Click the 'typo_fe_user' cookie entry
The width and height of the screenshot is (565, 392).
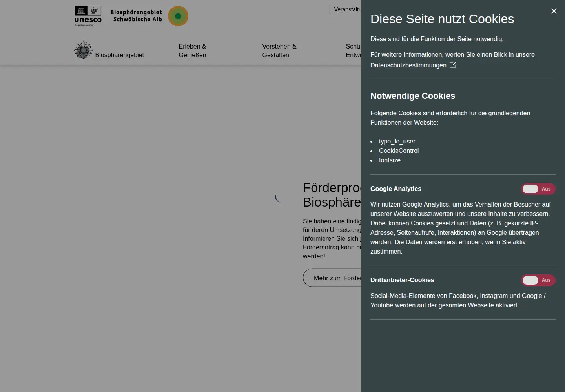point(397,141)
